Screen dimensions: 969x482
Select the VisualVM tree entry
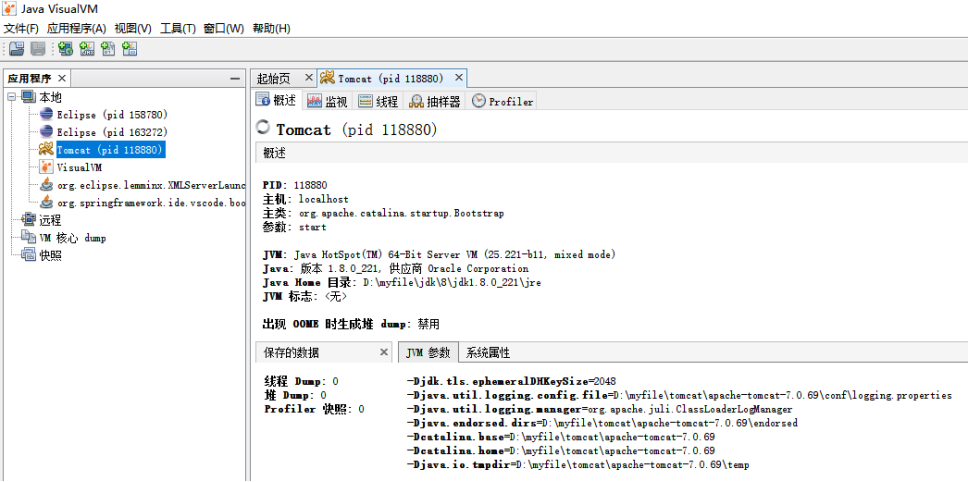click(80, 167)
